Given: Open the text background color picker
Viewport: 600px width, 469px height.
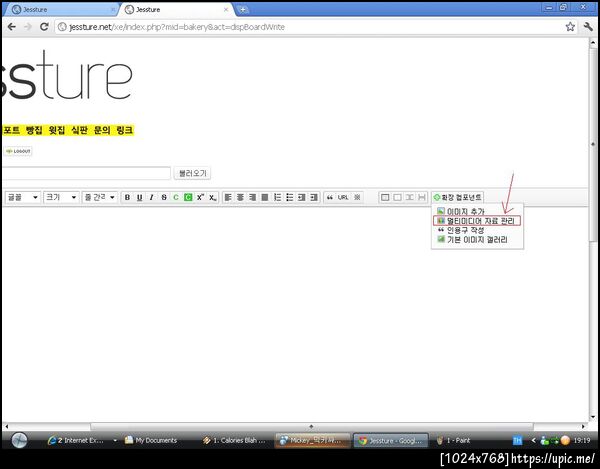Looking at the screenshot, I should click(188, 197).
